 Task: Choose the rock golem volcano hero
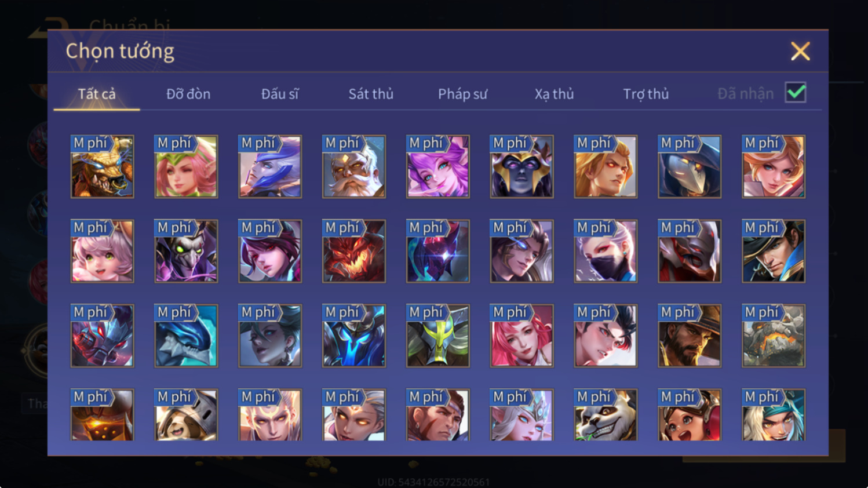click(x=774, y=336)
